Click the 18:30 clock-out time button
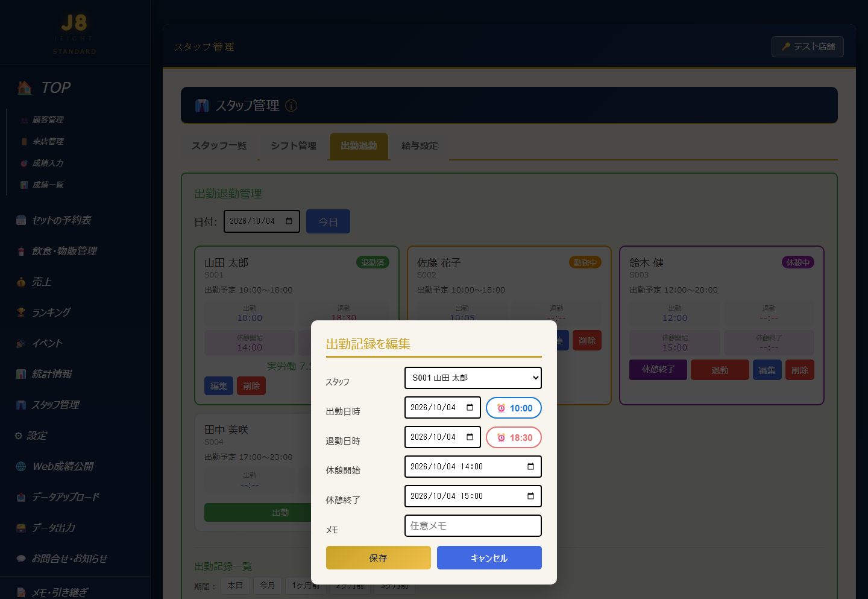Screen dimensions: 868x599 [x=514, y=438]
